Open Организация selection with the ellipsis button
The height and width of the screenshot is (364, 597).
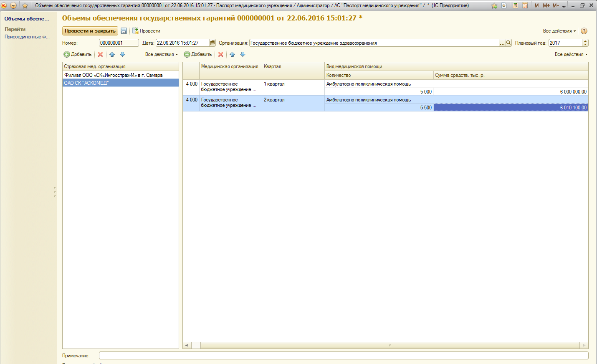(502, 43)
